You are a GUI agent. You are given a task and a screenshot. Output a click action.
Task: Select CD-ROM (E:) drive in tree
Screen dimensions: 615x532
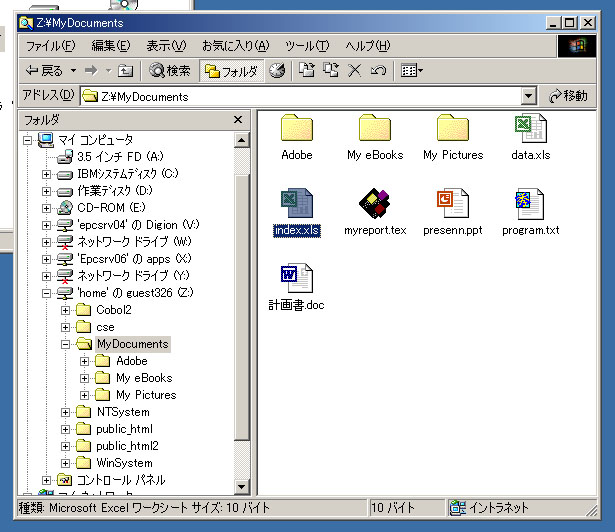coord(111,208)
